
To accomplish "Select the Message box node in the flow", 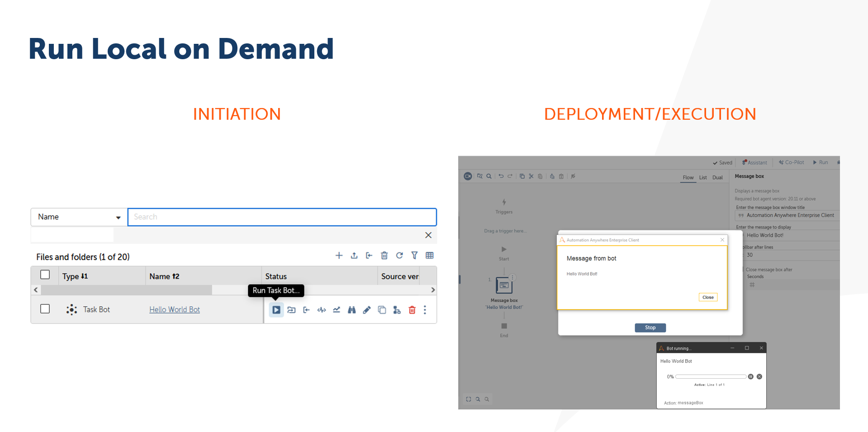I will pyautogui.click(x=504, y=286).
